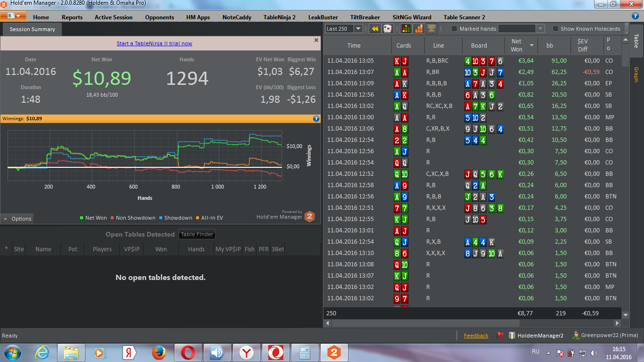Click the HoldemManager2 database icon
The image size is (644, 362).
[x=512, y=336]
